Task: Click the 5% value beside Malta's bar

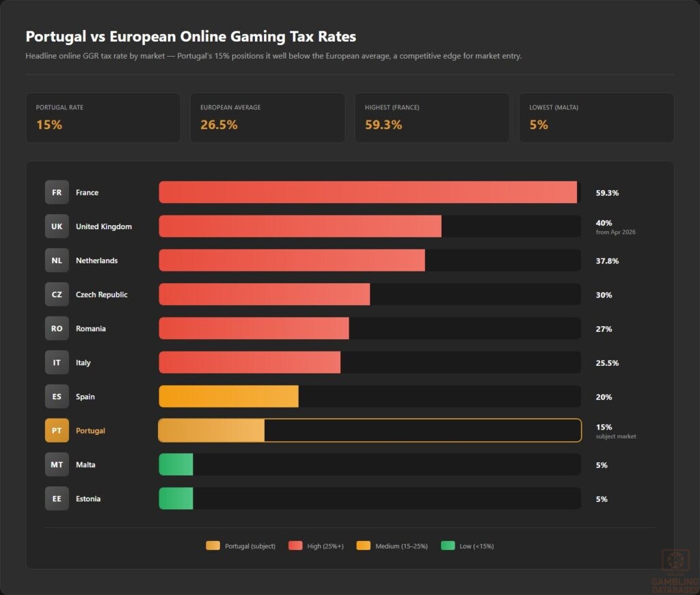Action: click(602, 465)
